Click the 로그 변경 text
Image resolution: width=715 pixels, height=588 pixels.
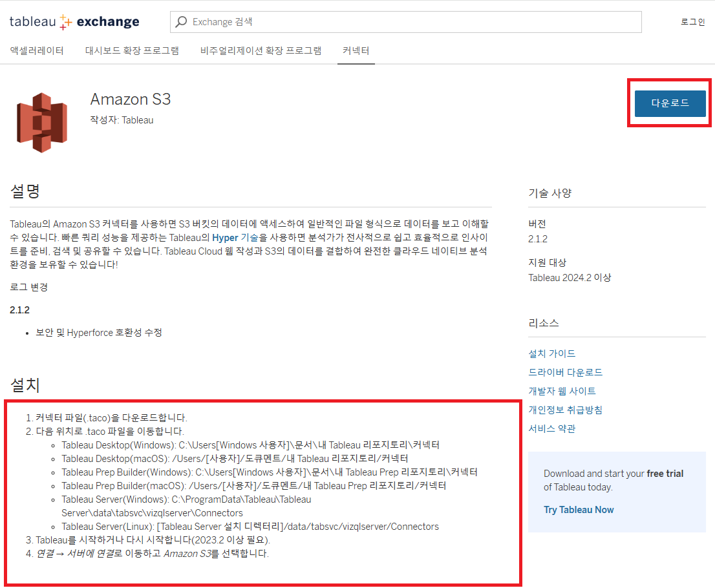pyautogui.click(x=28, y=287)
